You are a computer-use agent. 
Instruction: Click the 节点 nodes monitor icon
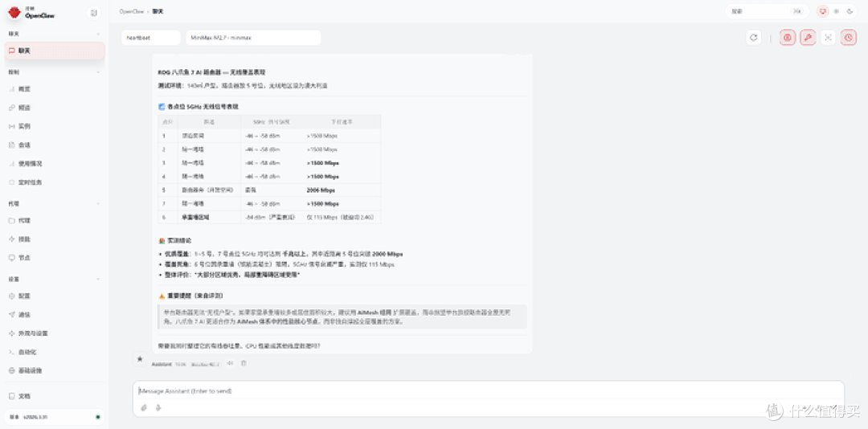click(x=11, y=257)
